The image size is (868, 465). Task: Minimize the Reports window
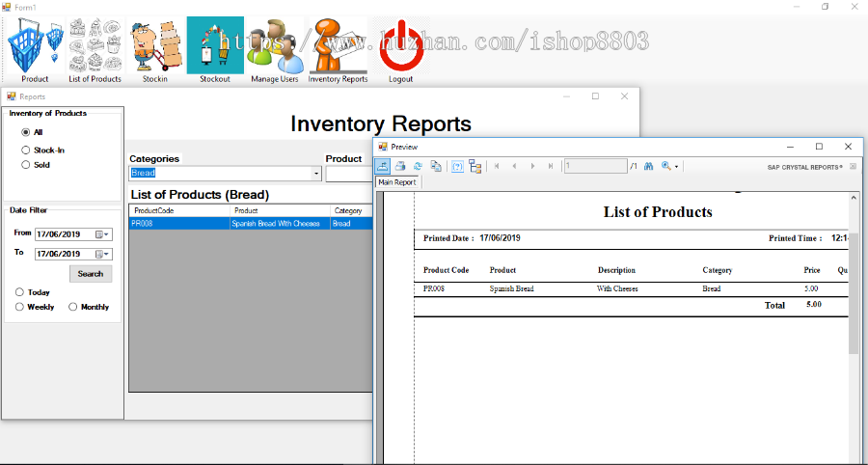566,96
